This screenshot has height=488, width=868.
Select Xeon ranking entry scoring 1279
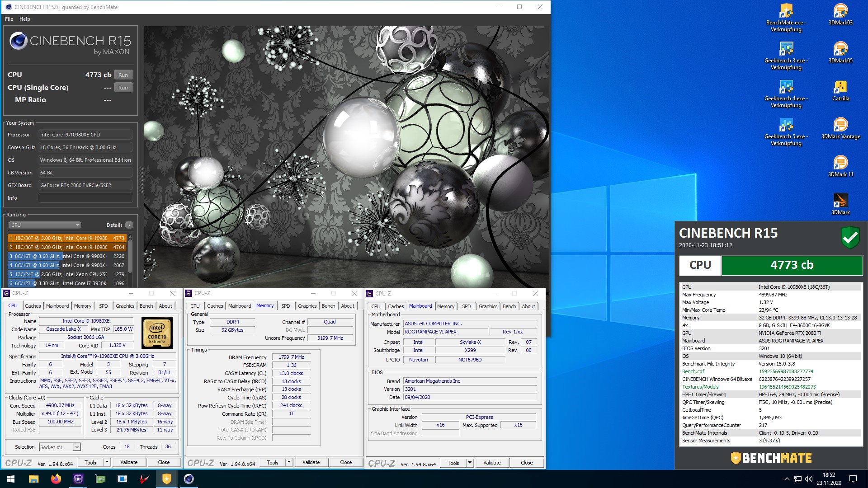pos(66,274)
